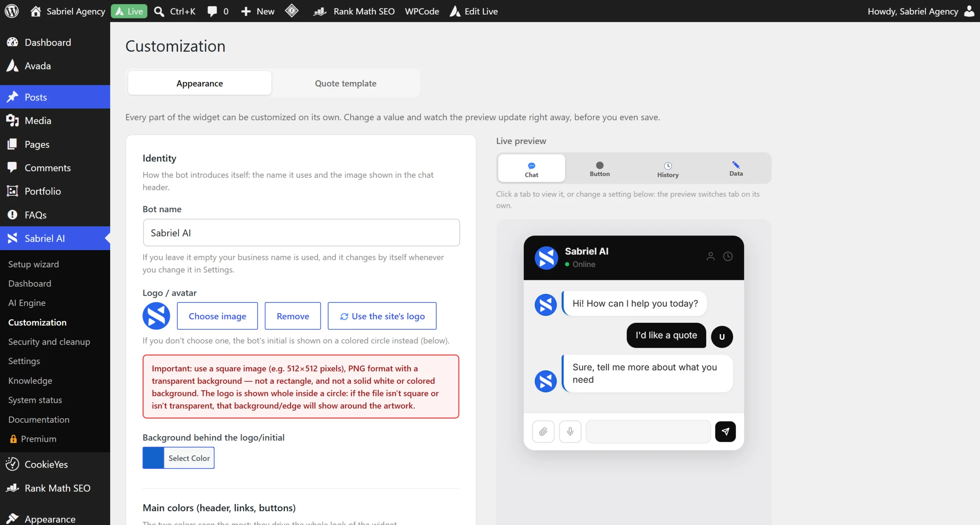The height and width of the screenshot is (525, 980).
Task: Click the Comments speech bubble sidebar icon
Action: (12, 168)
